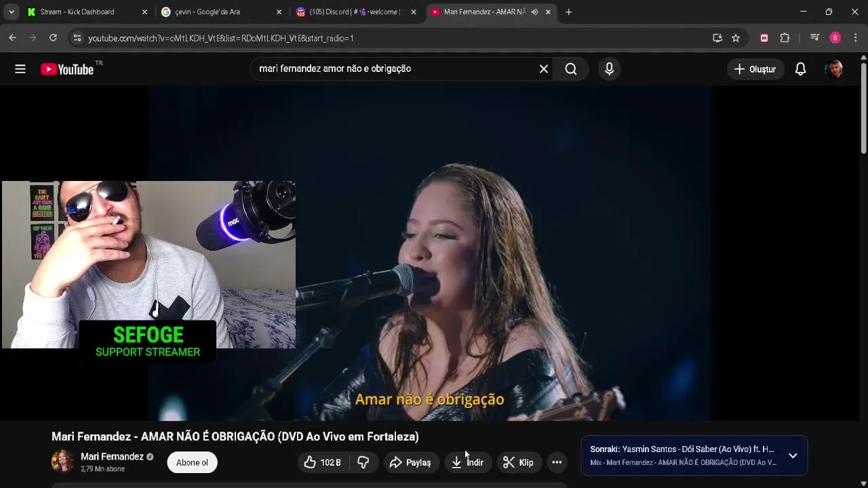Open Mari Fernandez channel avatar
The width and height of the screenshot is (868, 488).
[62, 461]
